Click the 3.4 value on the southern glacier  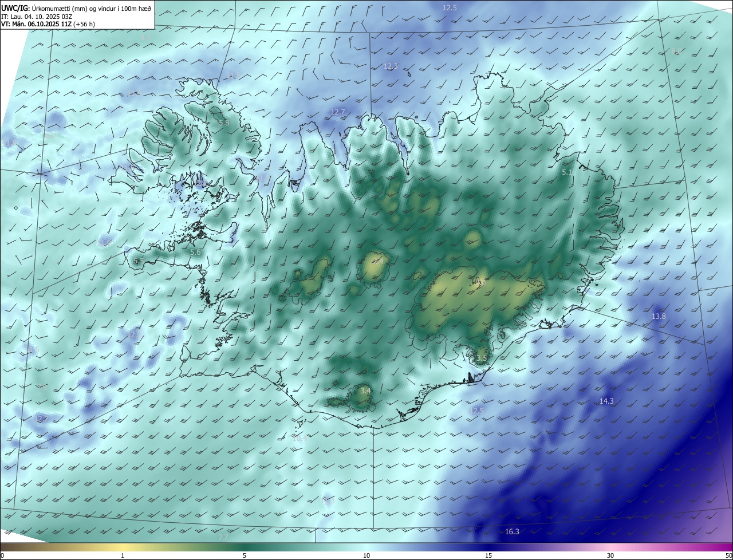tap(365, 391)
